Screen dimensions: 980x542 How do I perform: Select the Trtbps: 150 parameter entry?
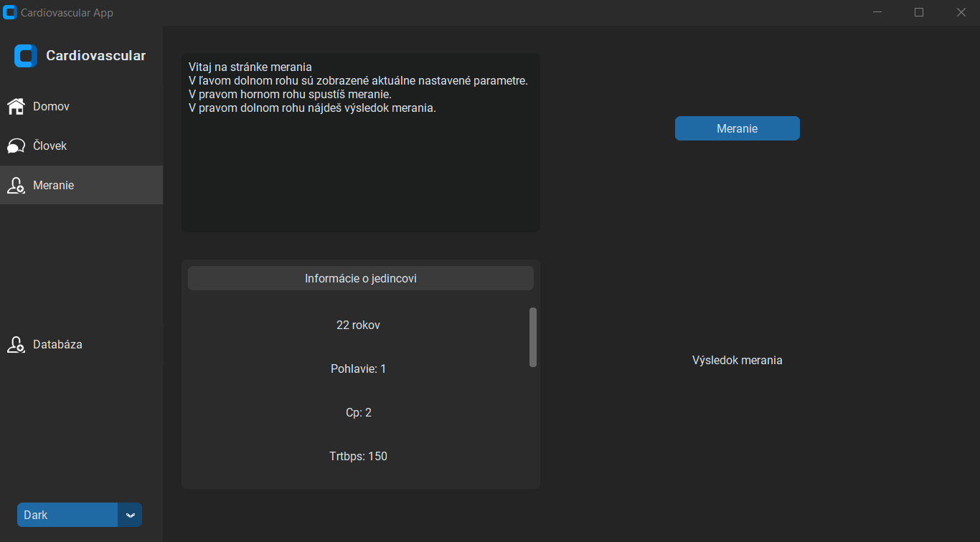(x=359, y=456)
